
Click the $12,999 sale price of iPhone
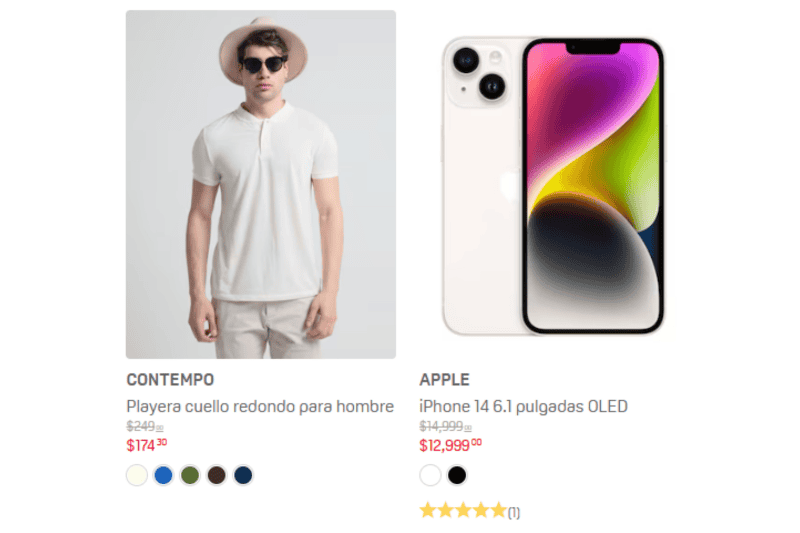click(x=451, y=445)
